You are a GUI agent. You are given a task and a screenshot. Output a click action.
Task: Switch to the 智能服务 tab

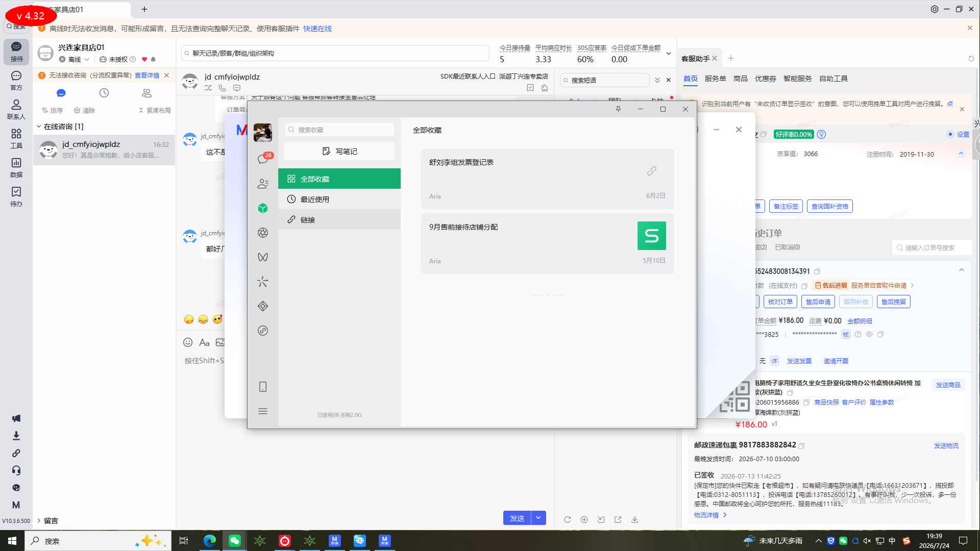[797, 79]
